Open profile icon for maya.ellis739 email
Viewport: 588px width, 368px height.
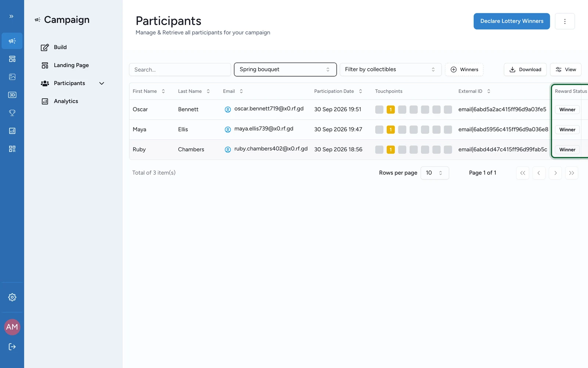click(228, 130)
